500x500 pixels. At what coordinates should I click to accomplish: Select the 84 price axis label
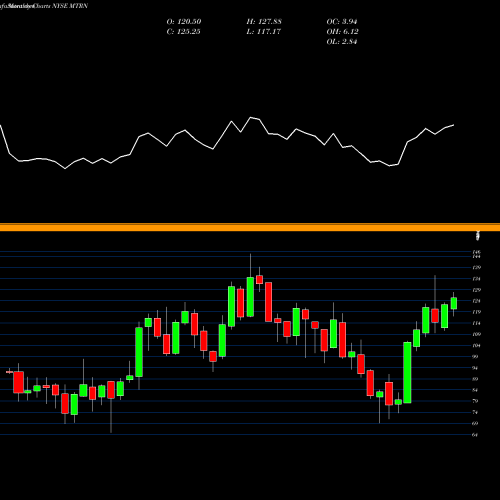[x=476, y=390]
